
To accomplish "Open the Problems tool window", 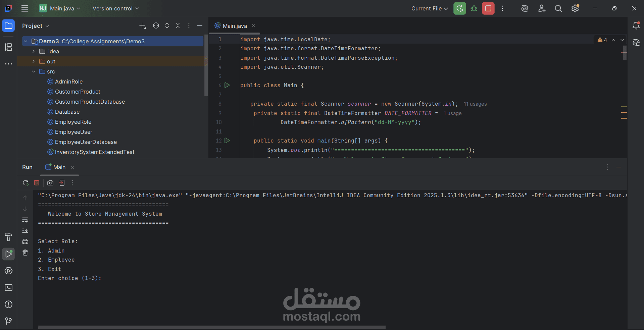I will (x=8, y=305).
